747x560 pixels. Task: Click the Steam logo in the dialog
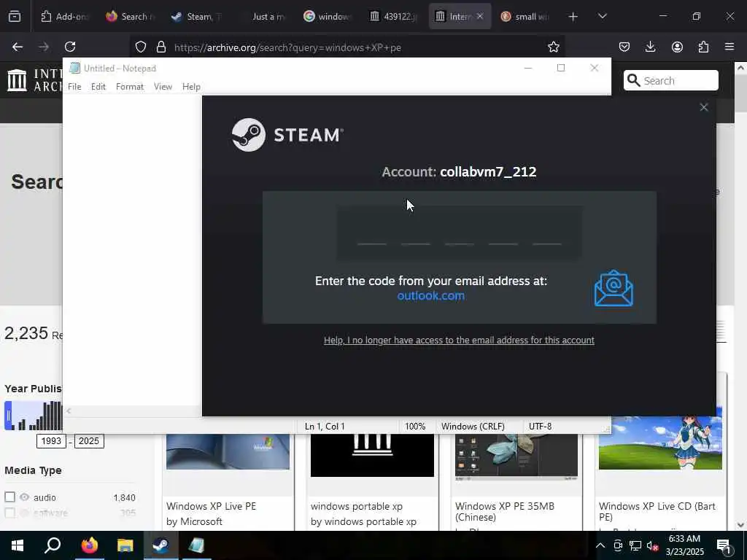tap(287, 135)
